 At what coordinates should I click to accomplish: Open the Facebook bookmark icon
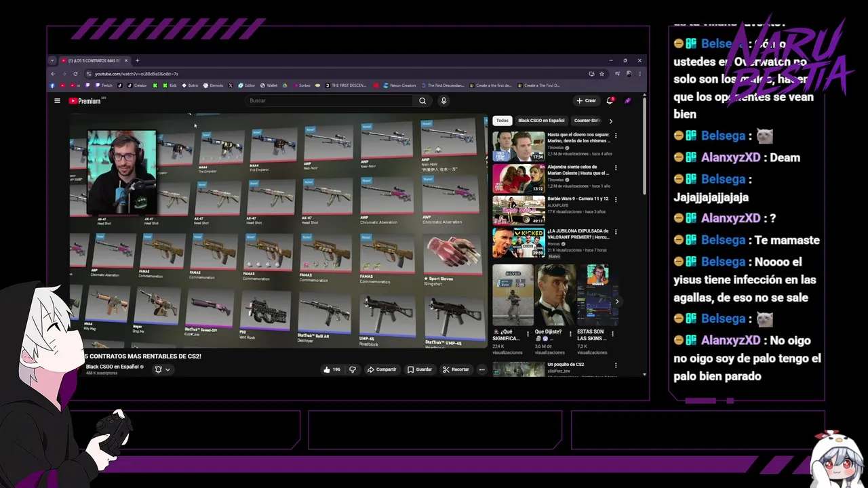tap(53, 85)
